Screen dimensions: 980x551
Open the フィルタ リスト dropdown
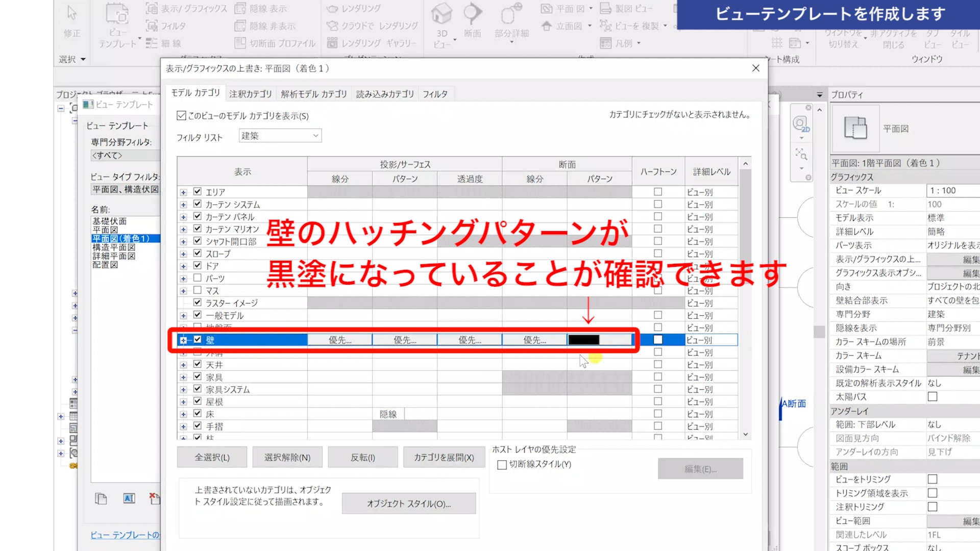[280, 136]
